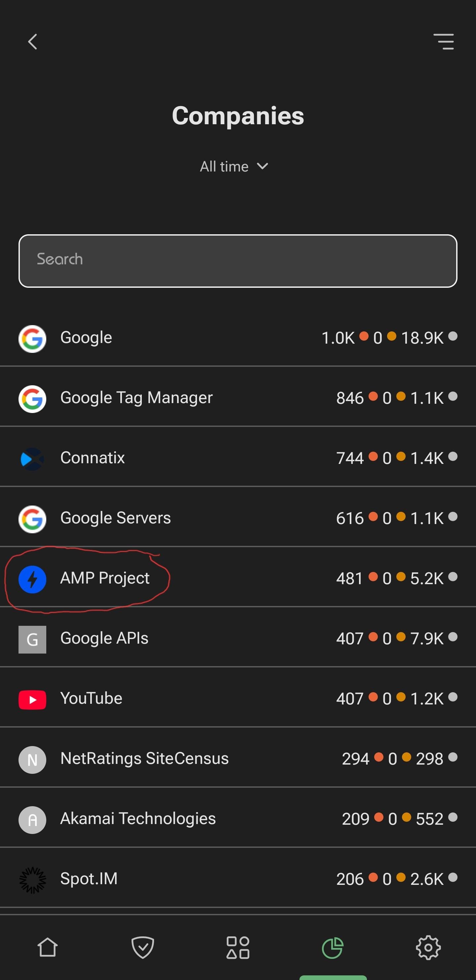Open the shield protection tab icon
Image resolution: width=476 pixels, height=980 pixels.
143,947
